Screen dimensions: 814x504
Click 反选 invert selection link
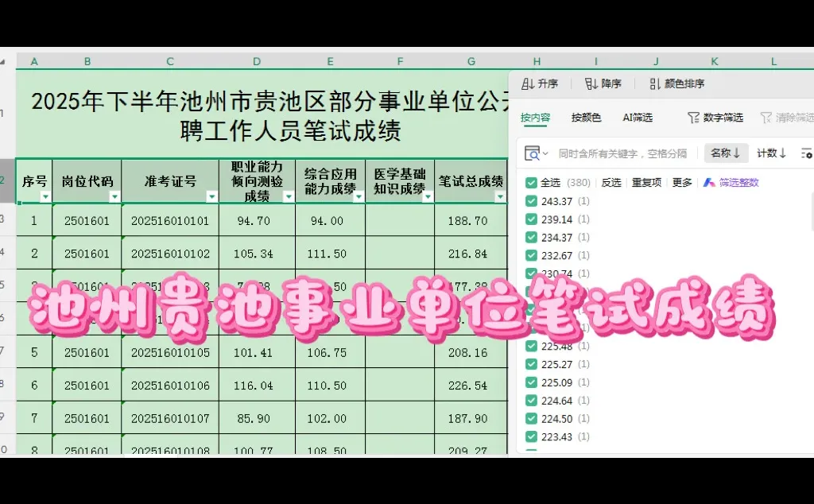point(611,183)
